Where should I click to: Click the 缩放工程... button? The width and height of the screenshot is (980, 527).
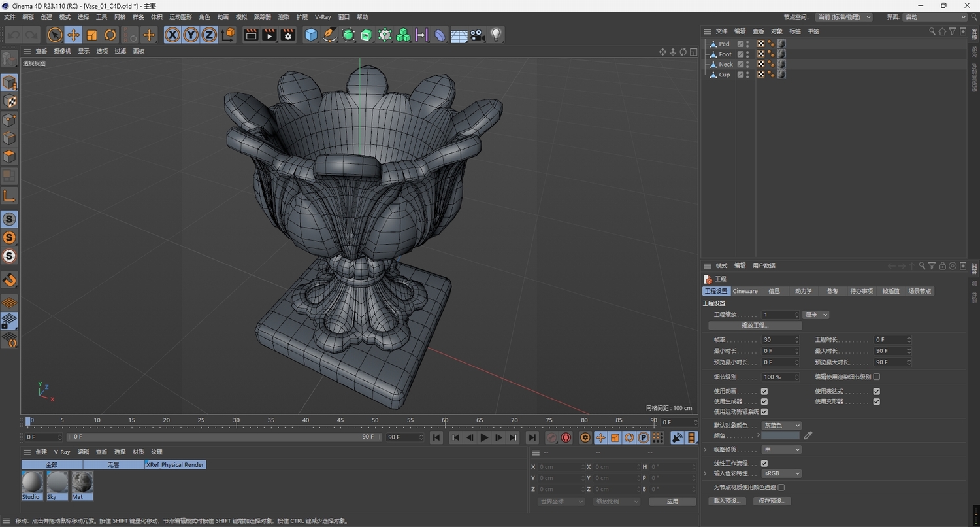pos(755,325)
